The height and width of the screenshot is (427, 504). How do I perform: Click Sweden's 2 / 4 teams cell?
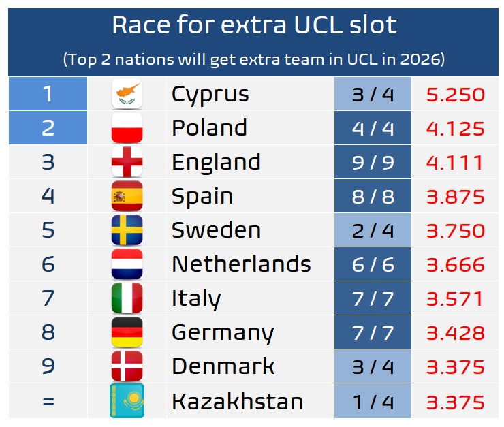click(373, 230)
